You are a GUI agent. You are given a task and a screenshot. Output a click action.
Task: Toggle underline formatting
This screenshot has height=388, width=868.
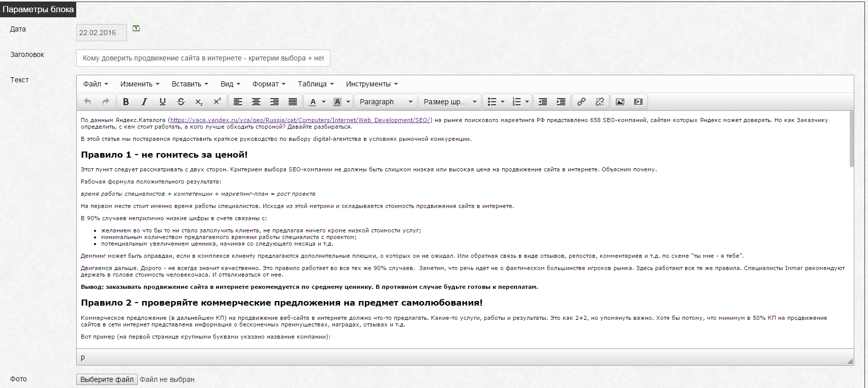pos(163,102)
